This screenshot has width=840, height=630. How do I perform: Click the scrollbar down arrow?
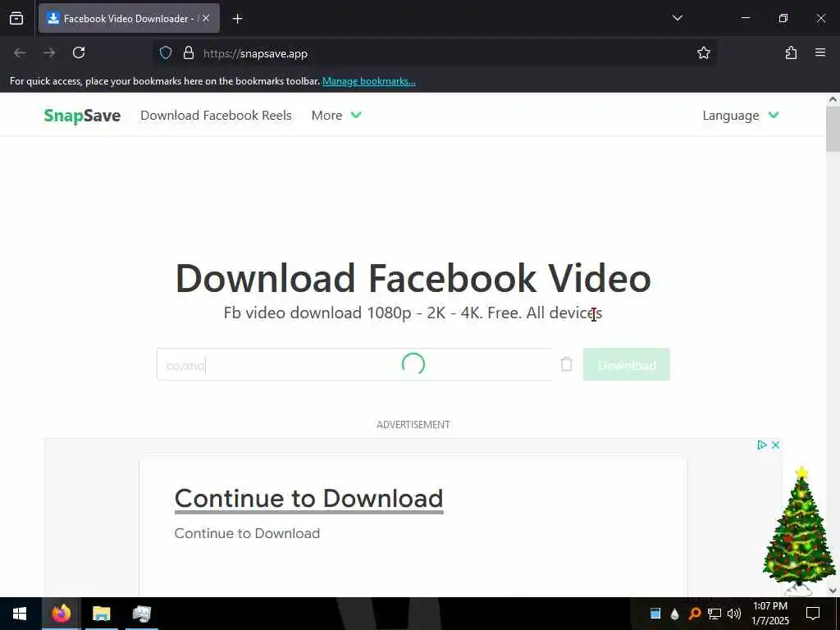pyautogui.click(x=833, y=591)
